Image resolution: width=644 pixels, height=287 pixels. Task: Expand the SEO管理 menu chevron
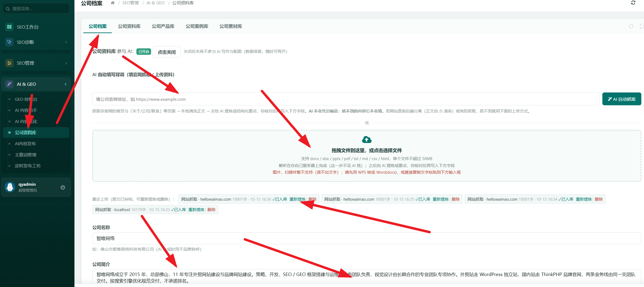click(66, 63)
